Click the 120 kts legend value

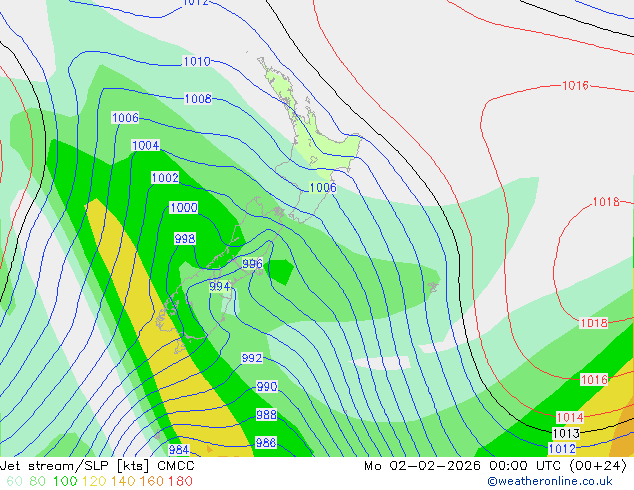94,481
